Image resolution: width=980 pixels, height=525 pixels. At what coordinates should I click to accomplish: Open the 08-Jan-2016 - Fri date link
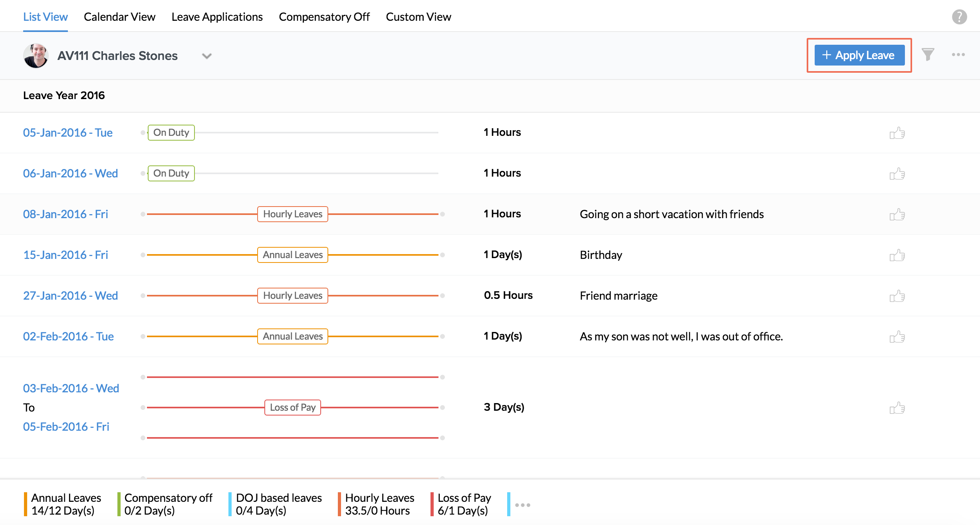(x=65, y=214)
